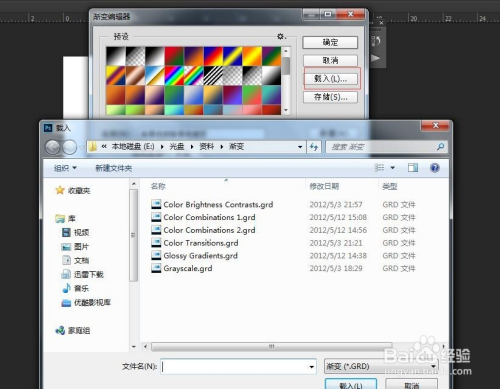500x389 pixels.
Task: Click 确定 button in gradient editor
Action: tap(330, 42)
